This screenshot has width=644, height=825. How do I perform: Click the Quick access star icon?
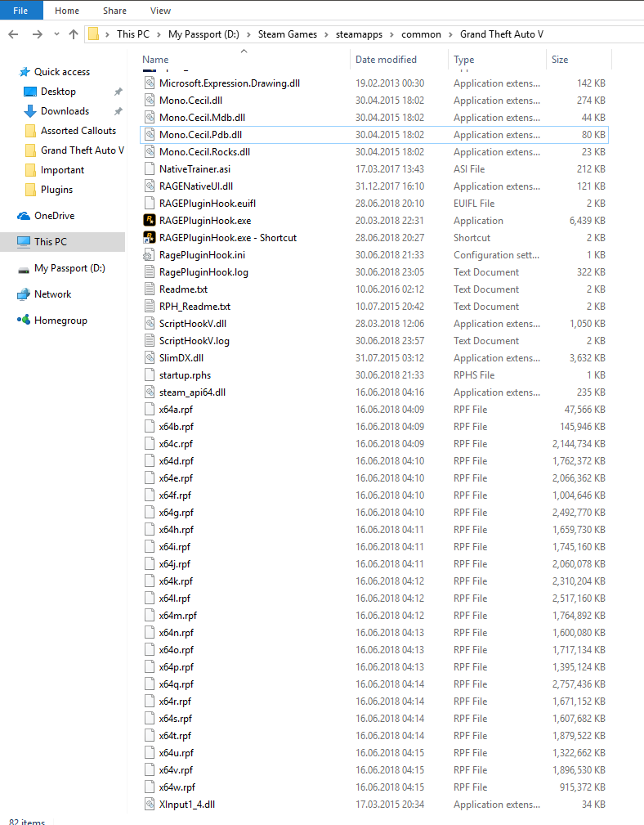pos(25,72)
